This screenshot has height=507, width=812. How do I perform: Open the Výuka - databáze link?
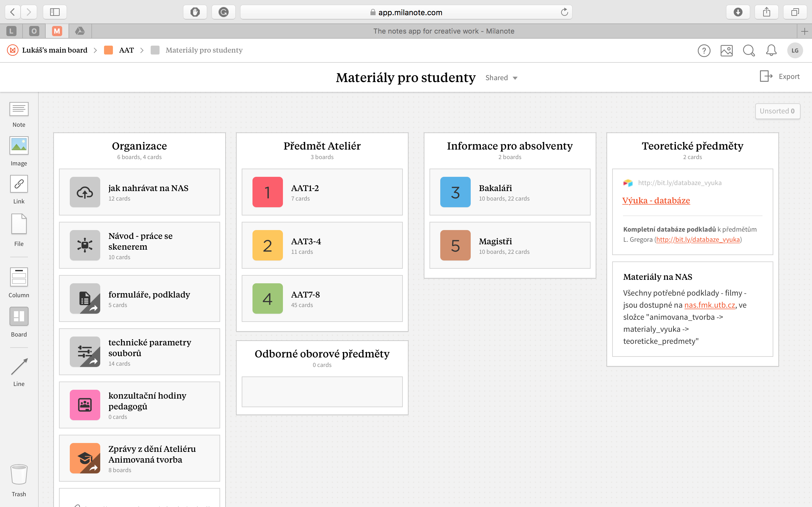[656, 201]
